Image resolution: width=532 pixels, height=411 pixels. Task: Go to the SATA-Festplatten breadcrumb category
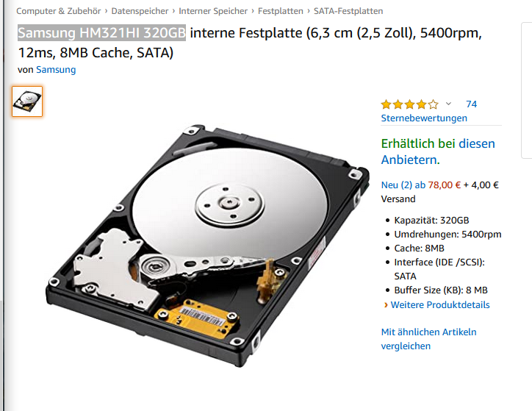[x=348, y=11]
